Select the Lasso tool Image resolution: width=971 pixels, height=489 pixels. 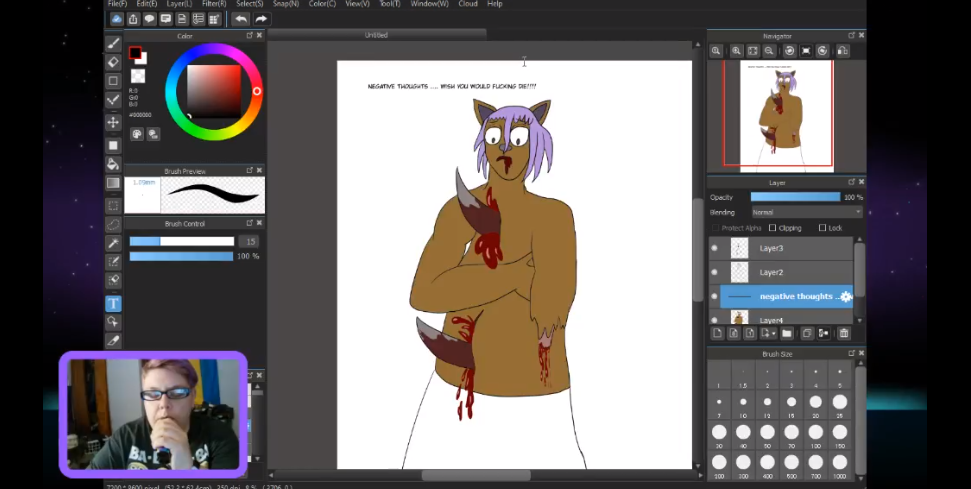(x=113, y=224)
